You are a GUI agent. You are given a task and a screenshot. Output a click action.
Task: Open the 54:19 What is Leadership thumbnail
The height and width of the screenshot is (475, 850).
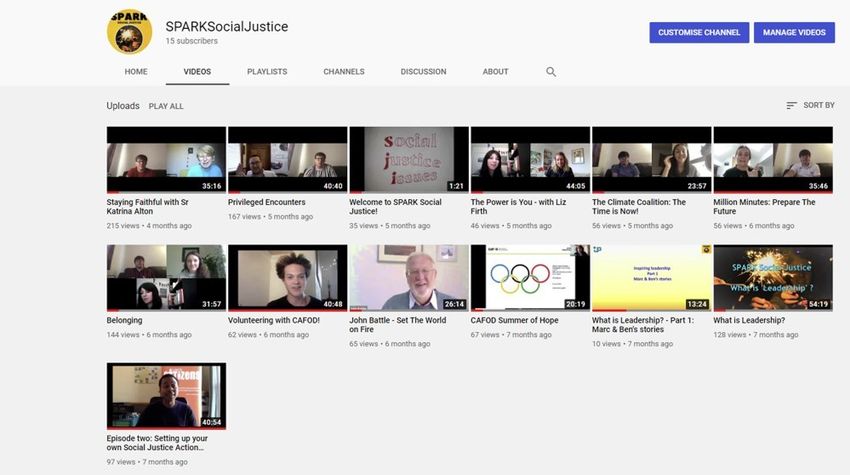coord(774,278)
